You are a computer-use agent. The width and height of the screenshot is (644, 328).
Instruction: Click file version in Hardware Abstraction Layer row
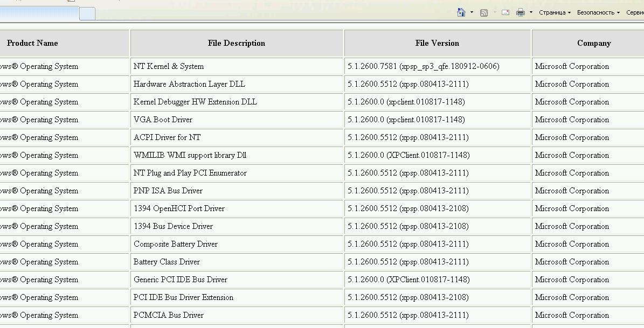(x=438, y=84)
